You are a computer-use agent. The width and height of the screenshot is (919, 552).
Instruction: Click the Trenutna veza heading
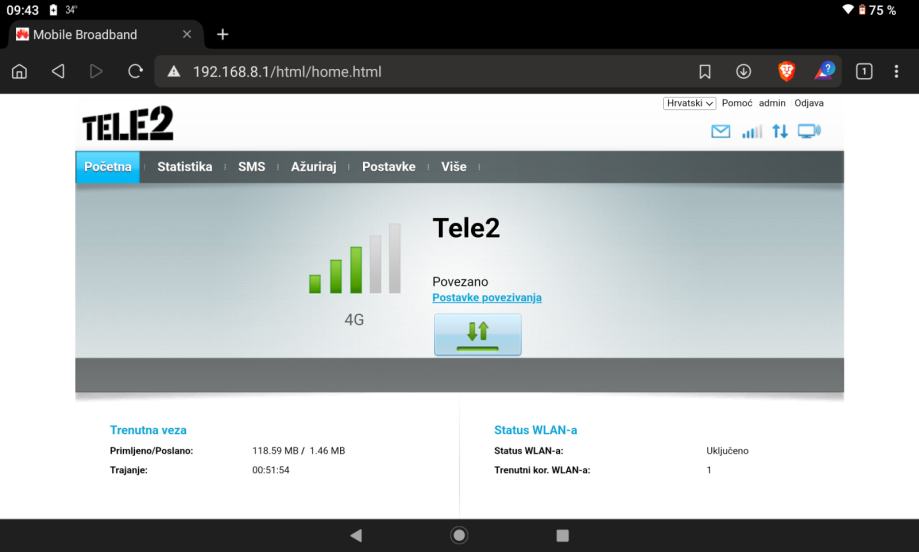point(148,430)
